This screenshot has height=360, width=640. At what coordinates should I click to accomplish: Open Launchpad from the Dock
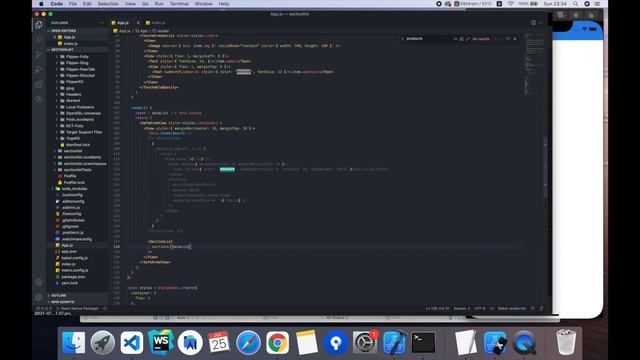pos(102,342)
